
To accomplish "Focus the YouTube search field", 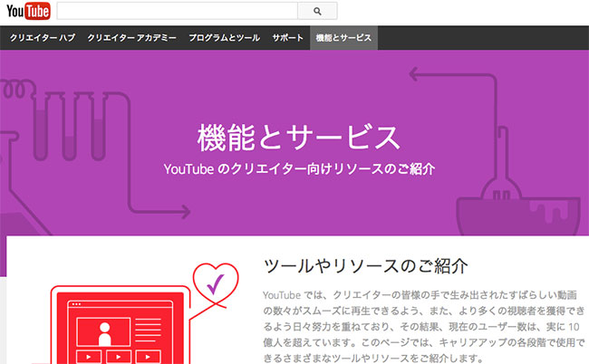I will [178, 11].
